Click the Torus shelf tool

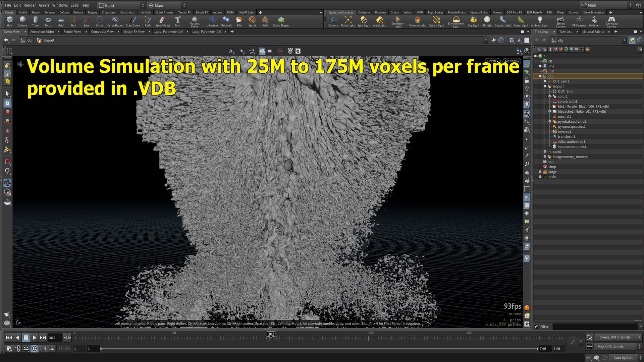pyautogui.click(x=48, y=21)
